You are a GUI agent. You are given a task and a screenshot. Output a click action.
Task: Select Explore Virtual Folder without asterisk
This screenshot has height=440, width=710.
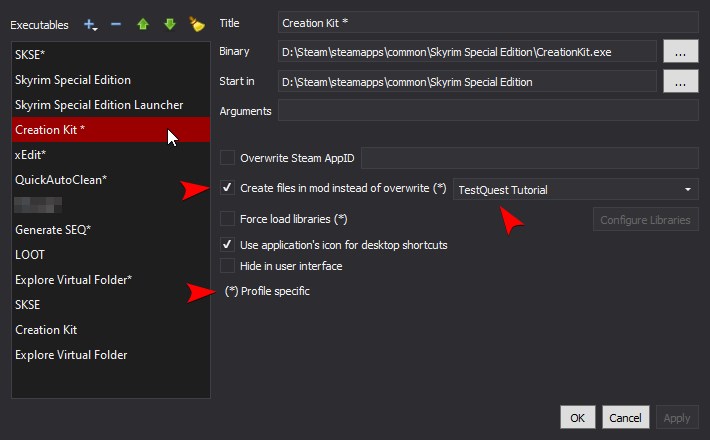111,354
